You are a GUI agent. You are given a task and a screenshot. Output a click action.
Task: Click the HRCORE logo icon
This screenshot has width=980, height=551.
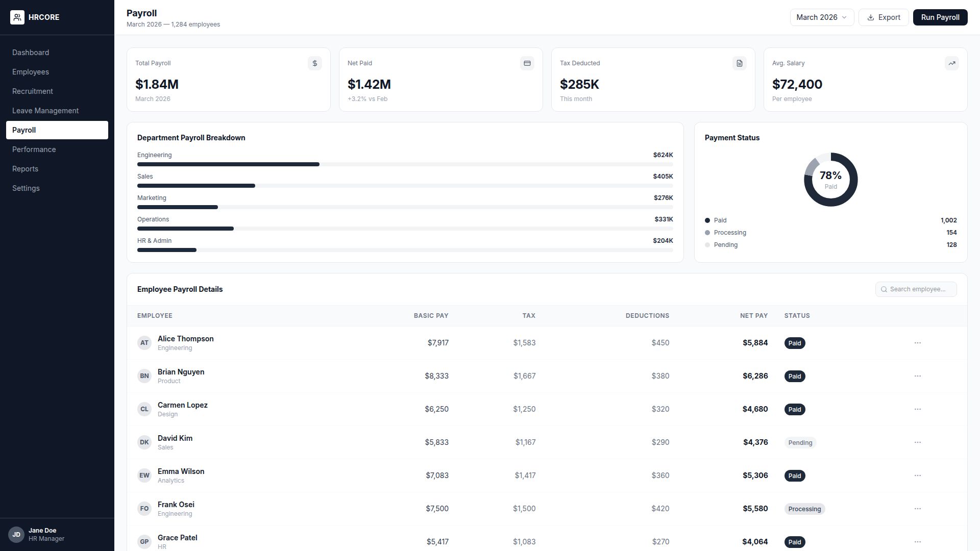(x=17, y=17)
